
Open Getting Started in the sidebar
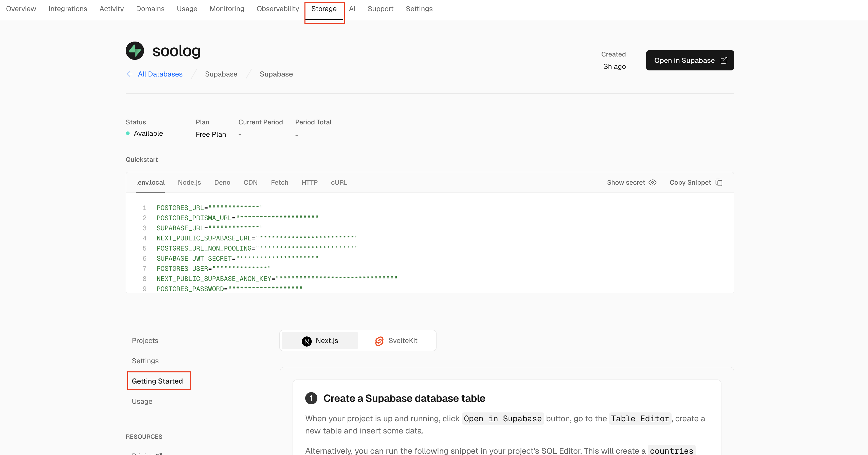pyautogui.click(x=157, y=381)
